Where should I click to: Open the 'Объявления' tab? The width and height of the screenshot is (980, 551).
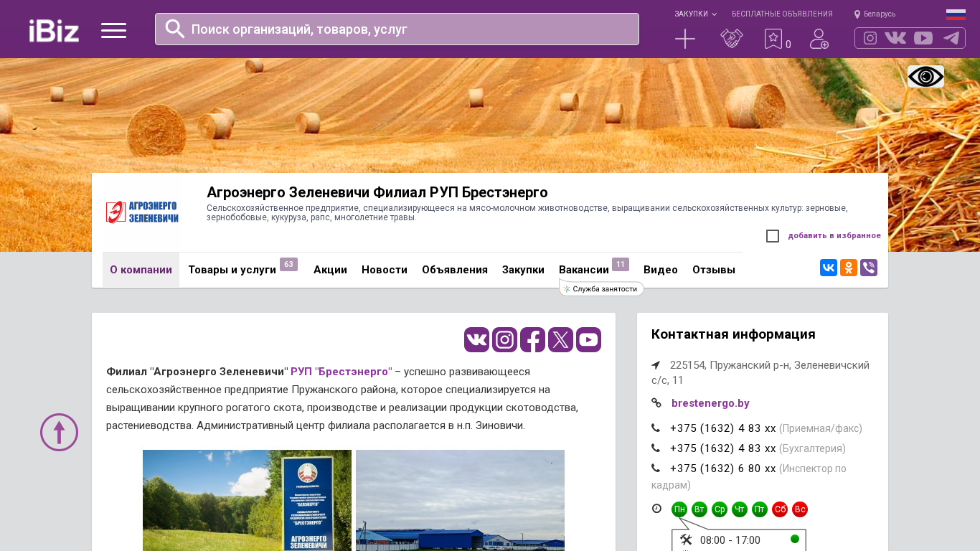[x=455, y=270]
